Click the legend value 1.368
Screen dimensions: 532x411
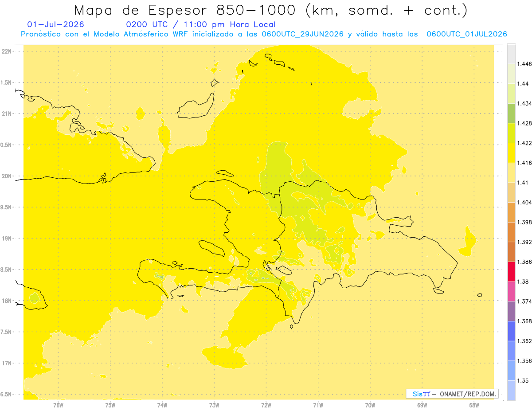(x=524, y=321)
